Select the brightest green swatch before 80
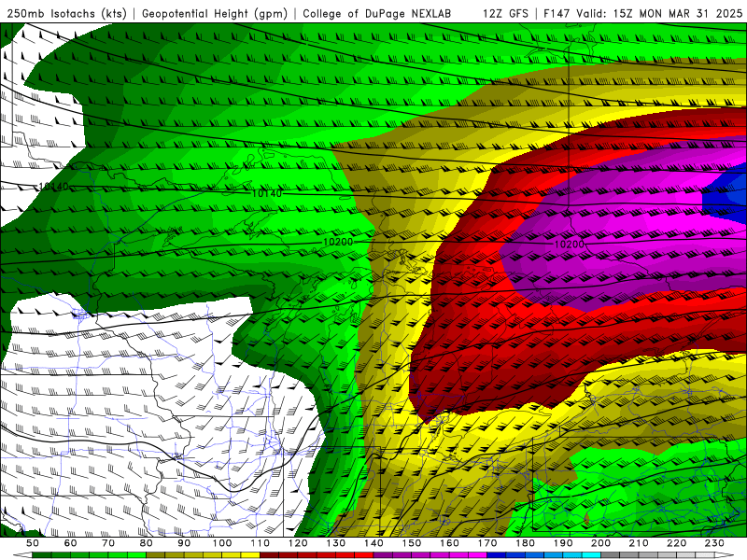 136,554
